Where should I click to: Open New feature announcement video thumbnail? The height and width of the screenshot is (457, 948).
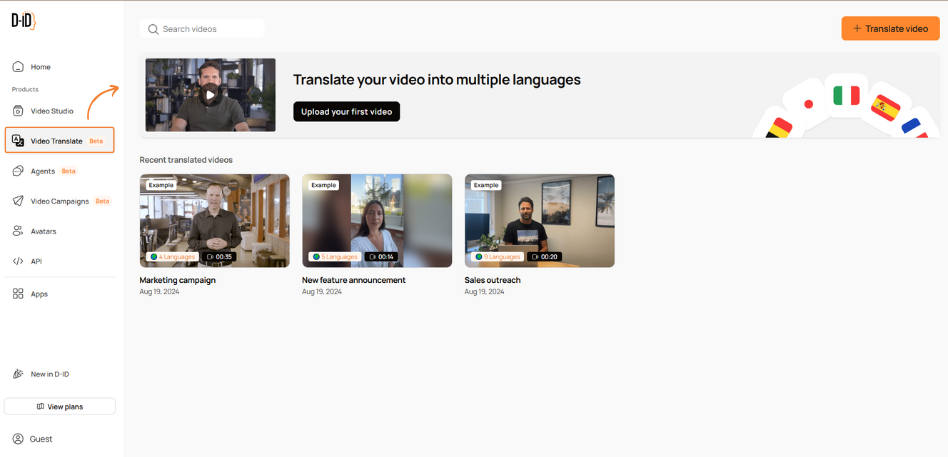coord(377,221)
